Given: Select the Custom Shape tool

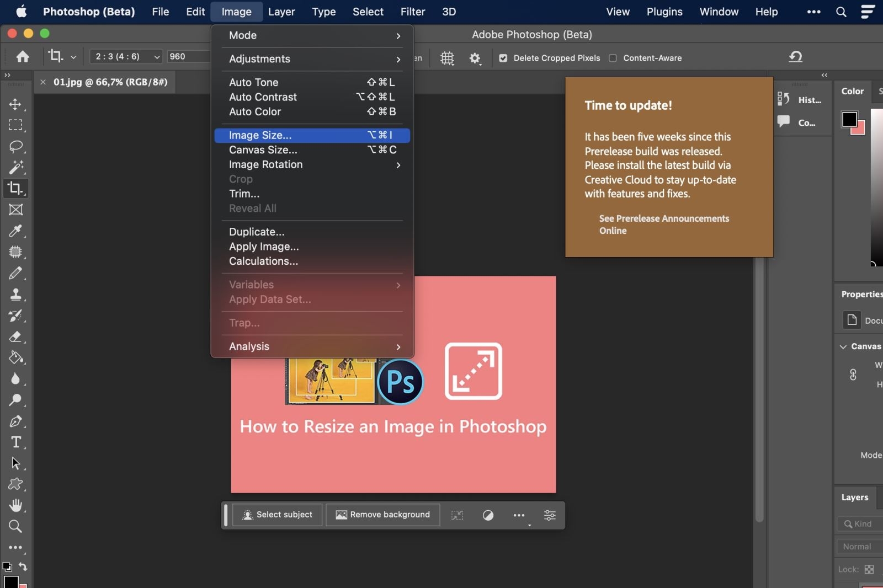Looking at the screenshot, I should click(15, 484).
